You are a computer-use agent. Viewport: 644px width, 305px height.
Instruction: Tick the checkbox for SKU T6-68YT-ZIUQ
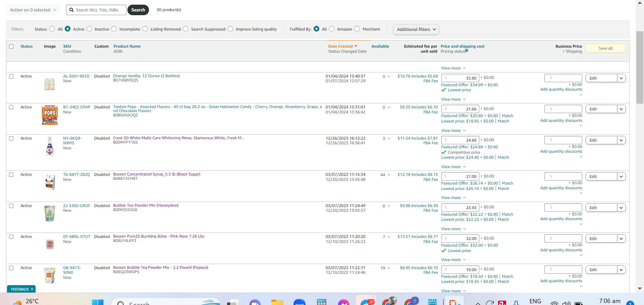(11, 175)
